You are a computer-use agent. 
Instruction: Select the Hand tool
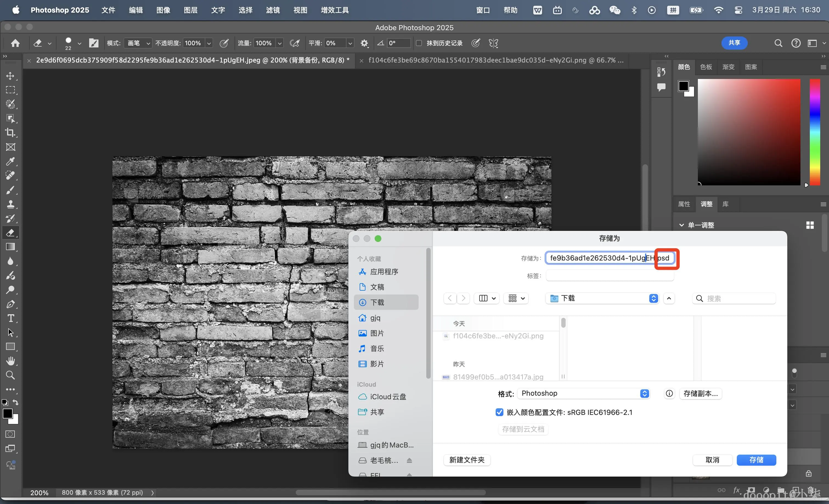10,361
